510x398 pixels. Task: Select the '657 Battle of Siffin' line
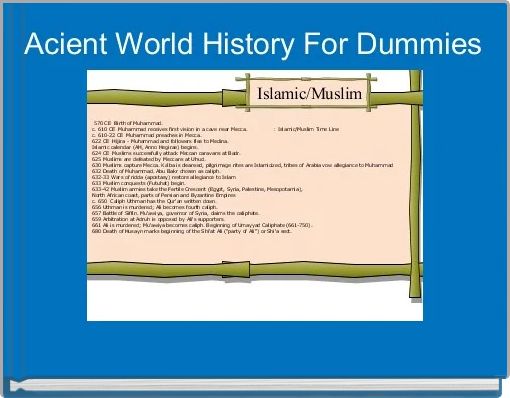tap(176, 213)
